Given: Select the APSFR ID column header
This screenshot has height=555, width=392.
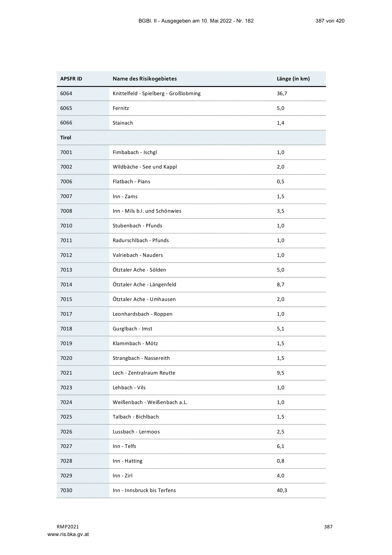Looking at the screenshot, I should (x=71, y=79).
